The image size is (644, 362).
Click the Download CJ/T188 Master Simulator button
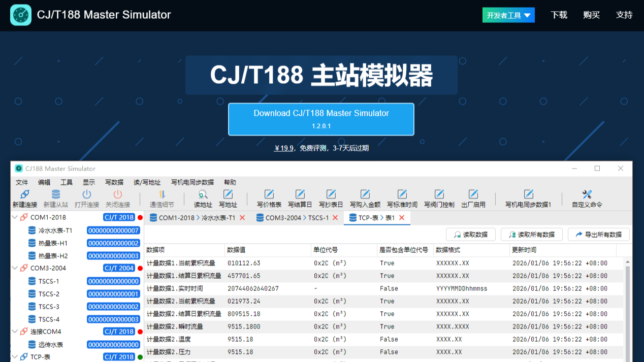(x=321, y=119)
